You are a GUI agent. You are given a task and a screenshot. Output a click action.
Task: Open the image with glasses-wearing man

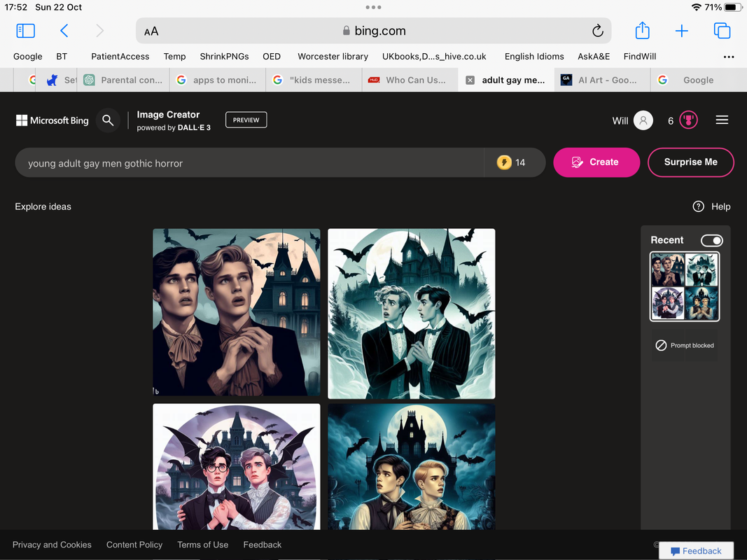[x=237, y=467]
